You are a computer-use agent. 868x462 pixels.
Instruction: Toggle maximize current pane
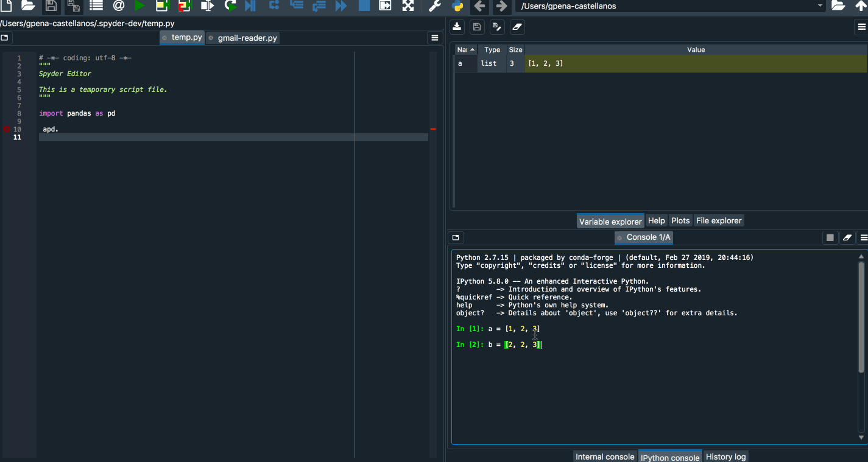[x=384, y=6]
